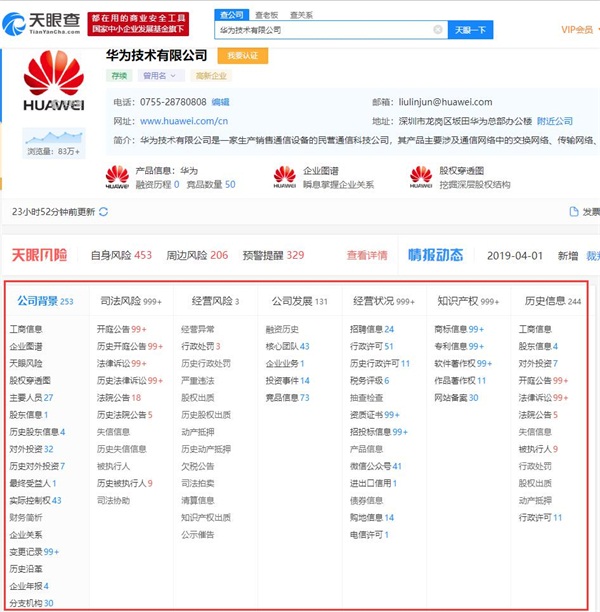600x612 pixels.
Task: Open 实际控制权 43
Action: (x=36, y=500)
